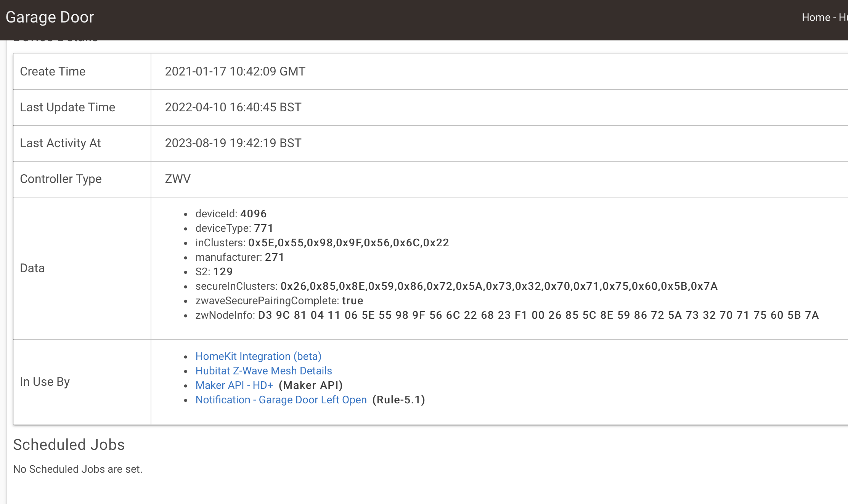Click the deviceType value 771
This screenshot has width=848, height=504.
[x=264, y=228]
